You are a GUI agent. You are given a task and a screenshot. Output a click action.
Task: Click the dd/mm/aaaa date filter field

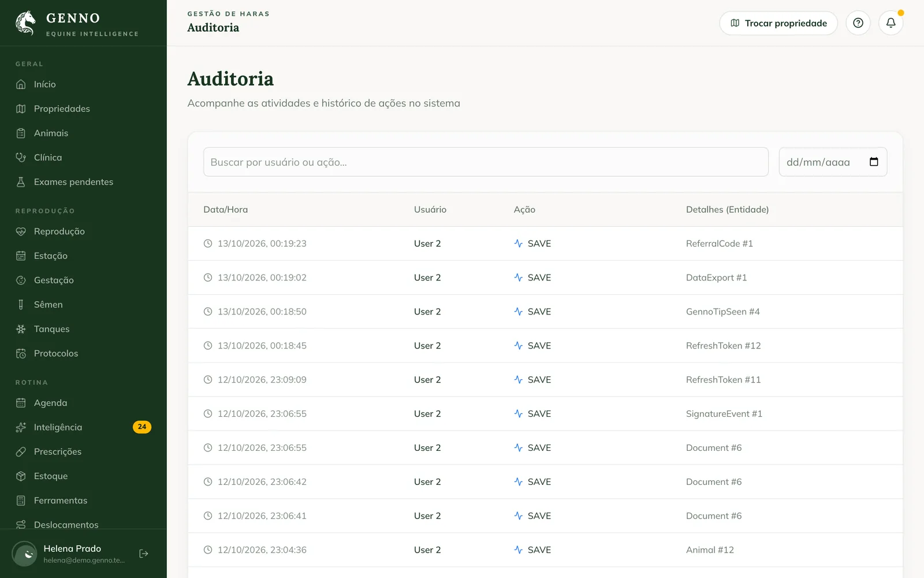[x=833, y=162]
